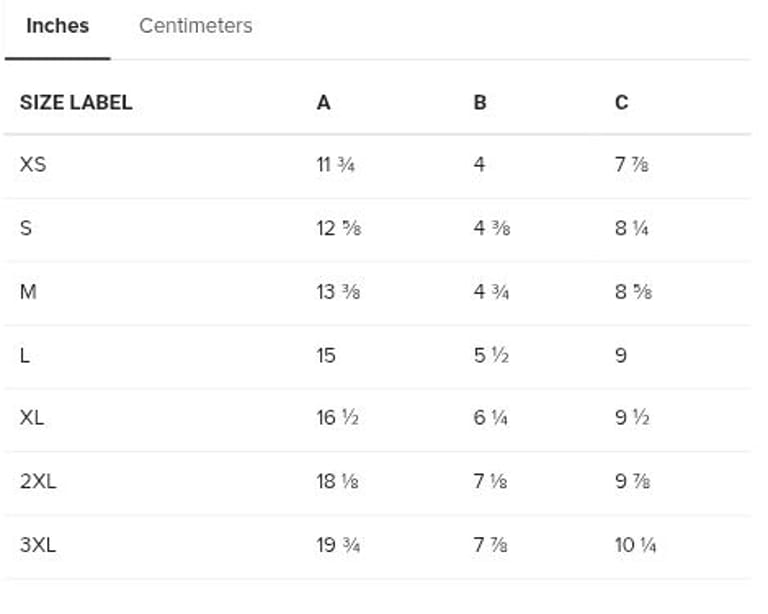Click the 11 ¾ measurement for XS

pos(335,164)
